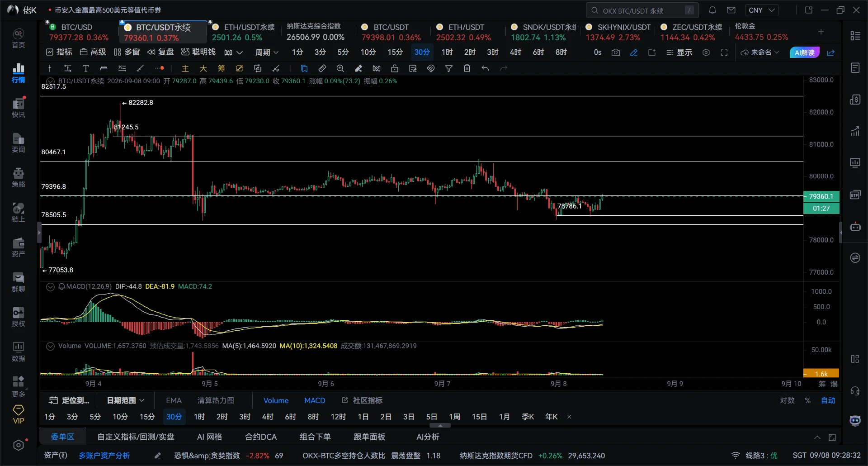Undo the last drawing action
This screenshot has height=466, width=868.
tap(486, 68)
